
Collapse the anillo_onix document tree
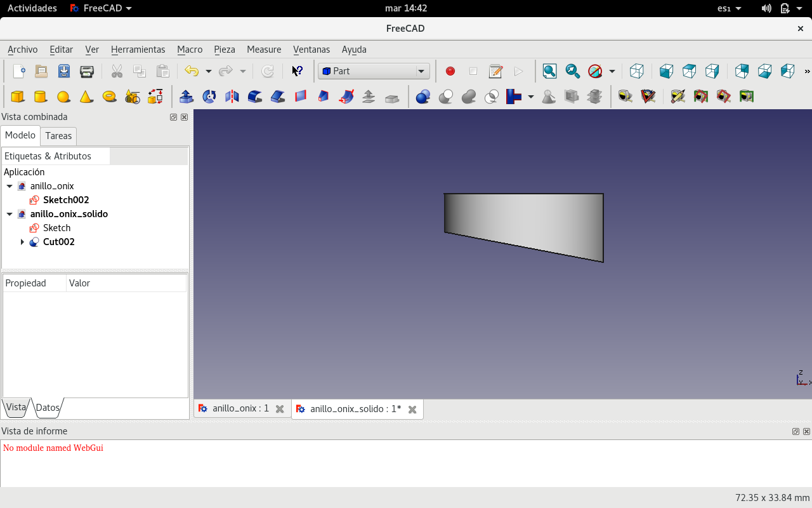[x=10, y=186]
